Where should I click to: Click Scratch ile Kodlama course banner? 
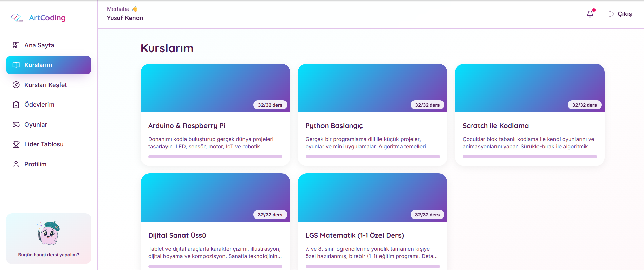click(530, 88)
